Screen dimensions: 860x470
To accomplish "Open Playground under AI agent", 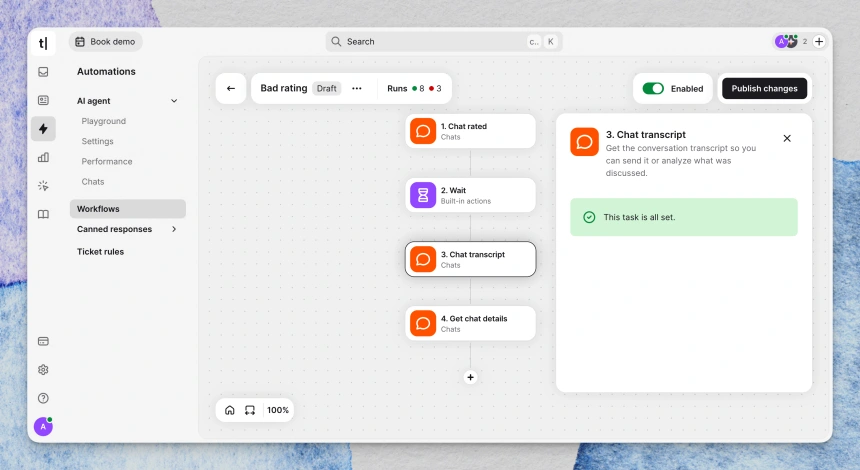I will [x=104, y=121].
